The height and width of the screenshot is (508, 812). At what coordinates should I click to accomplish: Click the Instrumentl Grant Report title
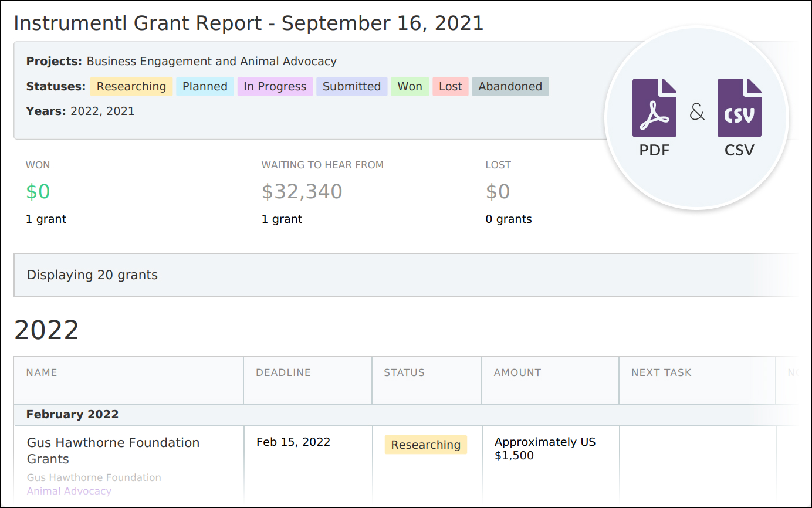(x=249, y=23)
